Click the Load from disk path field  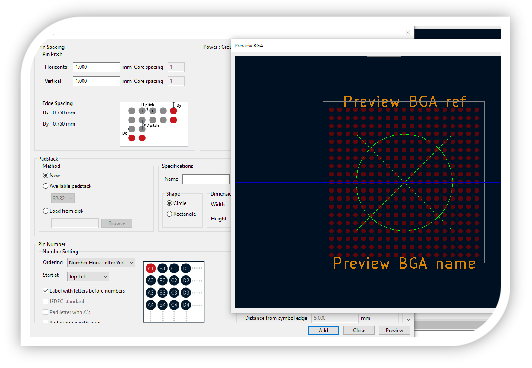75,223
